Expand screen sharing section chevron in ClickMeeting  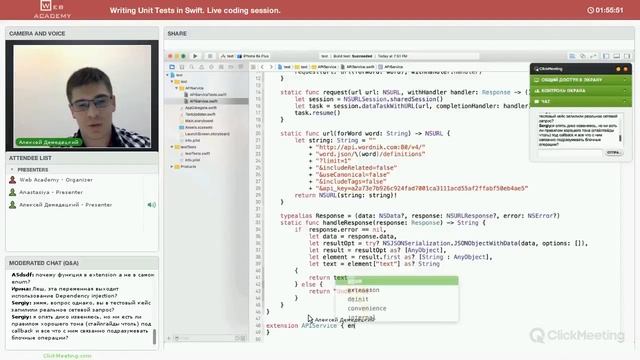(625, 80)
